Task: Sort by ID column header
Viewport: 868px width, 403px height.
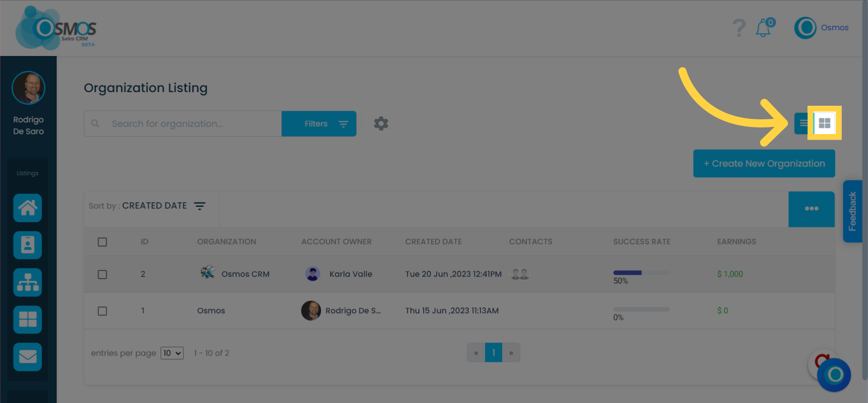Action: 144,242
